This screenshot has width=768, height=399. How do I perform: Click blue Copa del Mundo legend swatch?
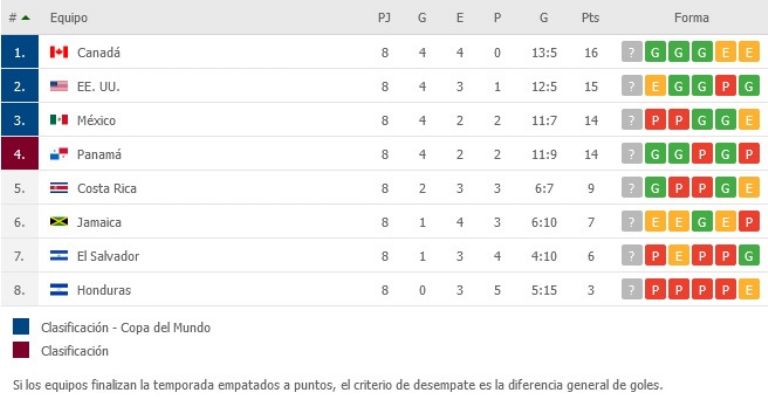21,327
